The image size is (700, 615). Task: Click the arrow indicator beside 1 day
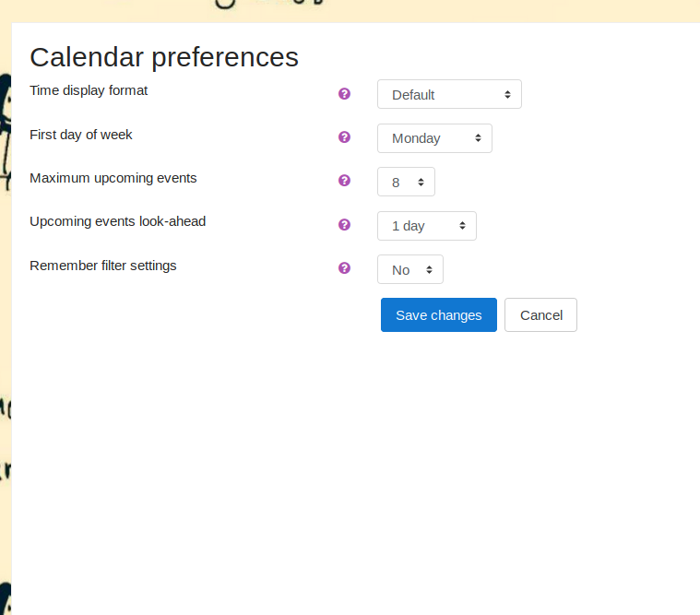pyautogui.click(x=462, y=226)
